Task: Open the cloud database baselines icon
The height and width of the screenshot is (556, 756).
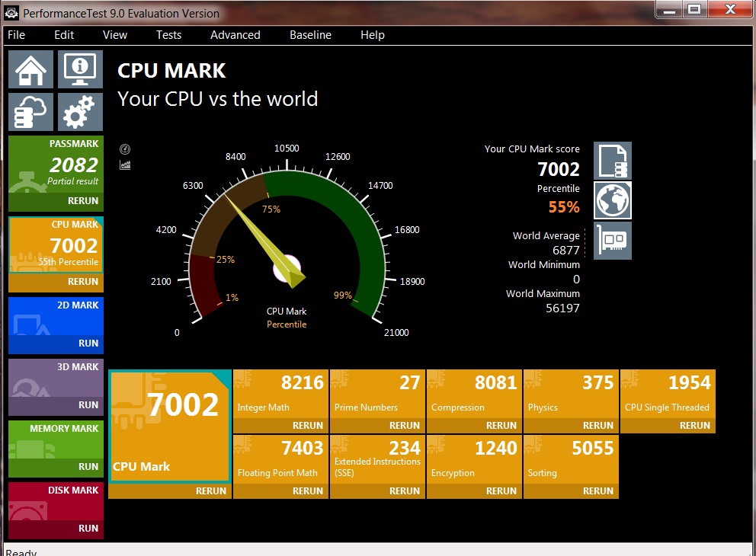Action: [x=30, y=112]
